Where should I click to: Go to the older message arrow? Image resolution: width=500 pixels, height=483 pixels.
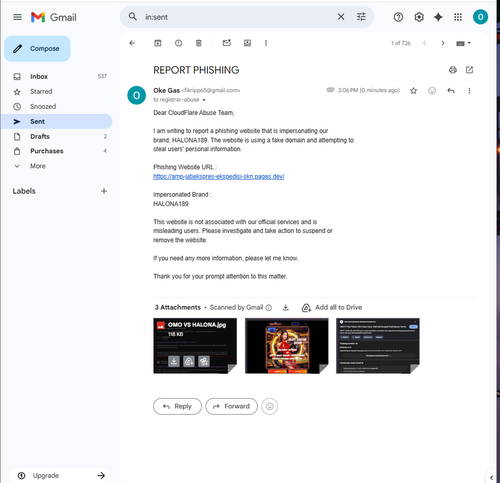coord(443,43)
